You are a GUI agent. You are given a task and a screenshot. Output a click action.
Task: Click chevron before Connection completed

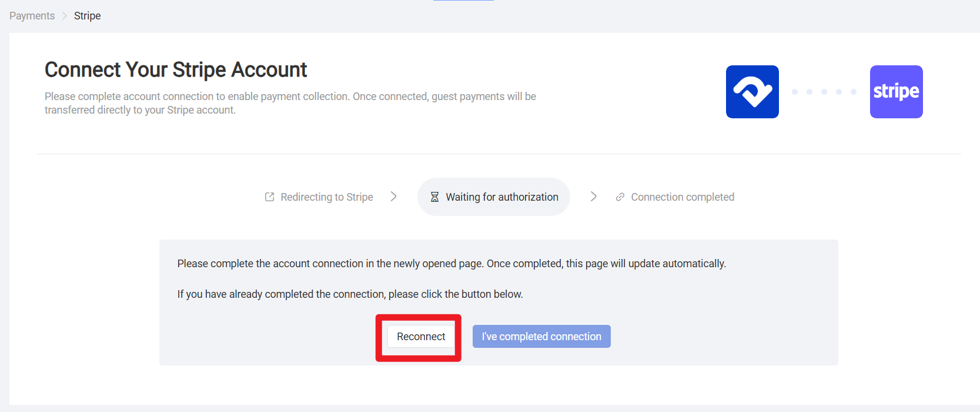(x=594, y=197)
